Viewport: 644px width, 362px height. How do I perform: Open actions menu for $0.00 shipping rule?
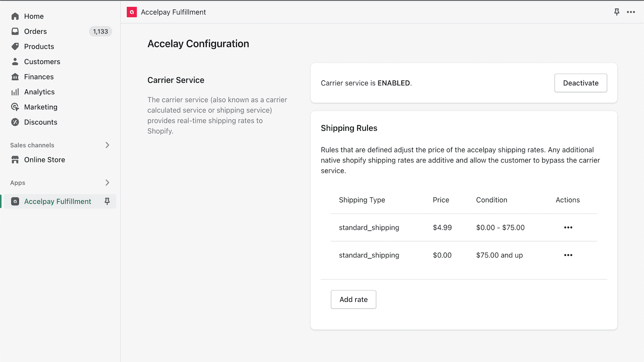point(568,255)
